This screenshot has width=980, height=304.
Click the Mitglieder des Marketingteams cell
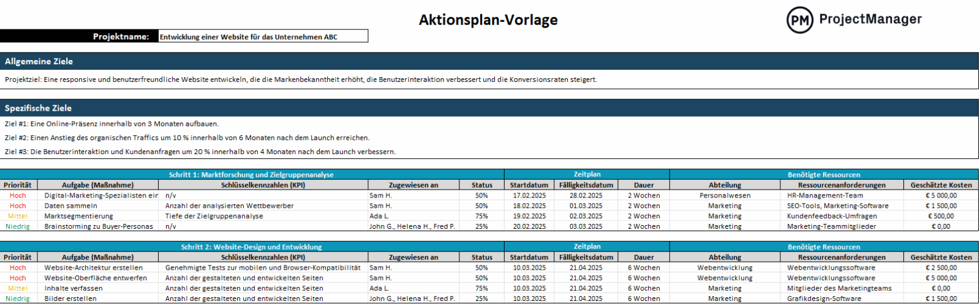[x=839, y=288]
